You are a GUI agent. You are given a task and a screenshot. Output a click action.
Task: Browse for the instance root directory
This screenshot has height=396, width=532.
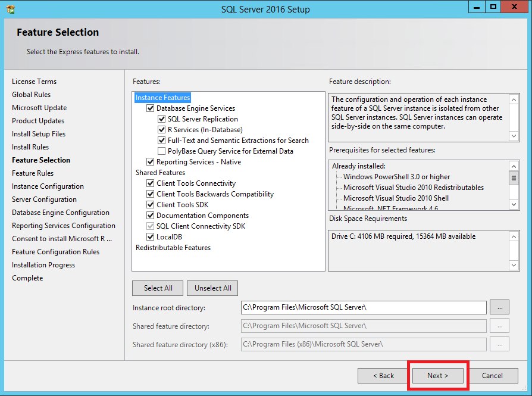499,307
